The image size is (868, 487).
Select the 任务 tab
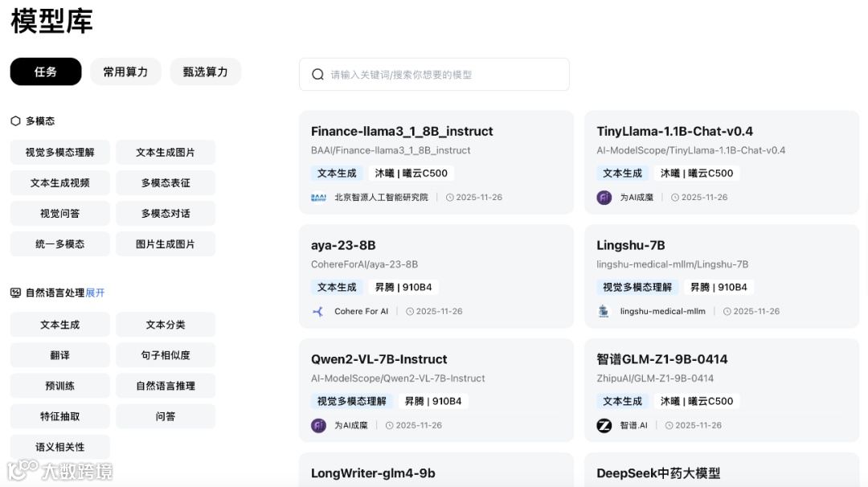(x=45, y=72)
